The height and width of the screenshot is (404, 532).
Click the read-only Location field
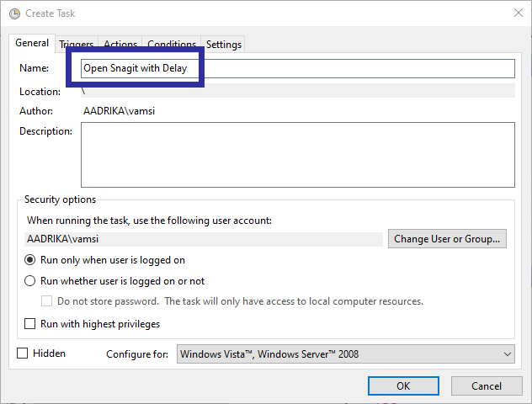pyautogui.click(x=297, y=91)
